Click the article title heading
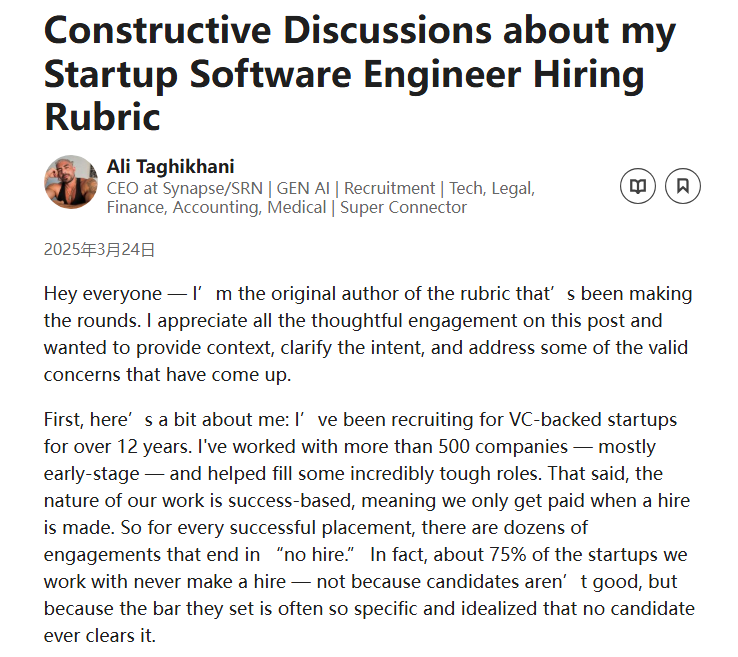738x657 pixels. point(360,73)
